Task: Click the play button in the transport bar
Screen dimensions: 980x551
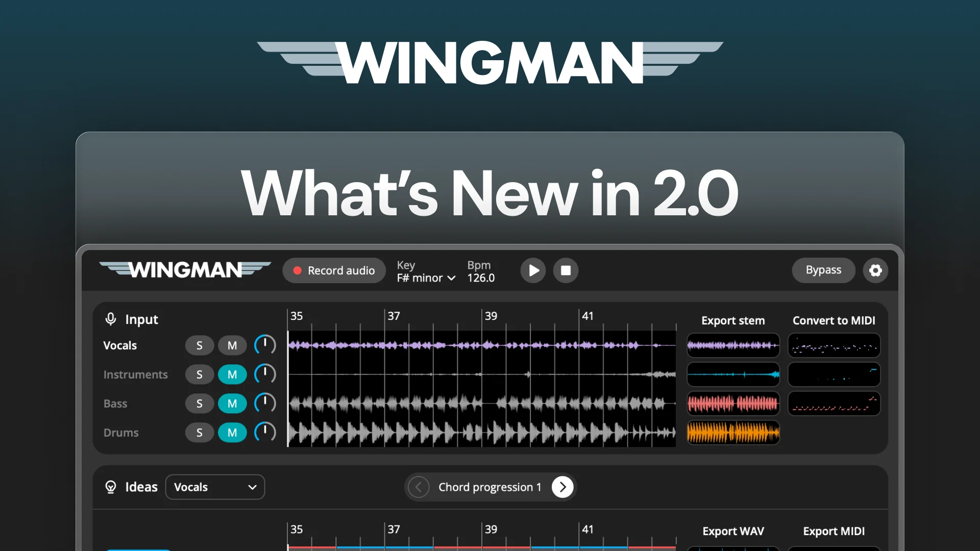Action: click(533, 270)
